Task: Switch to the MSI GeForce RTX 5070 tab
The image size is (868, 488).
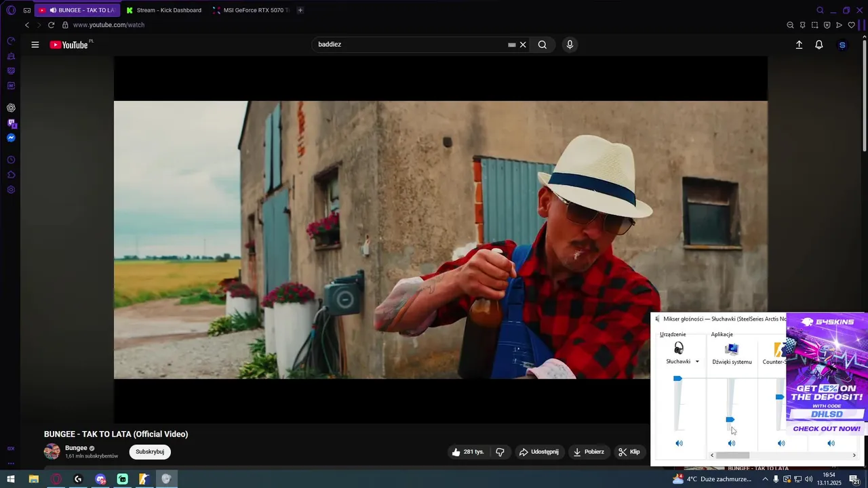Action: point(250,10)
